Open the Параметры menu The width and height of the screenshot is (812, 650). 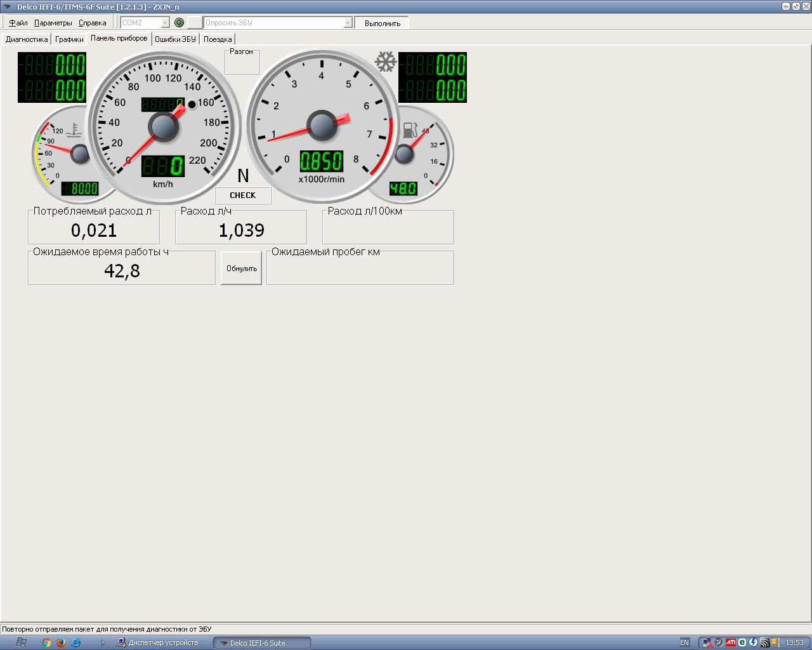click(53, 23)
